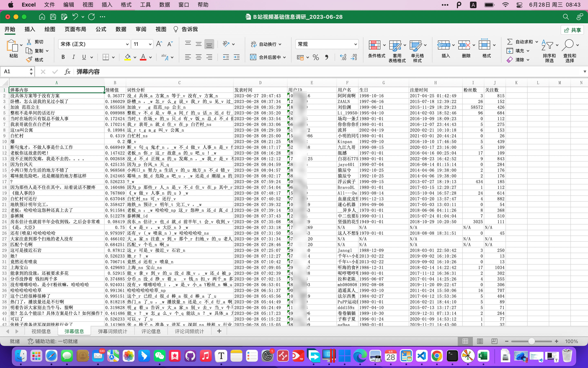Switch to Page Layout view in status bar
Image resolution: width=588 pixels, height=368 pixels.
[x=480, y=341]
